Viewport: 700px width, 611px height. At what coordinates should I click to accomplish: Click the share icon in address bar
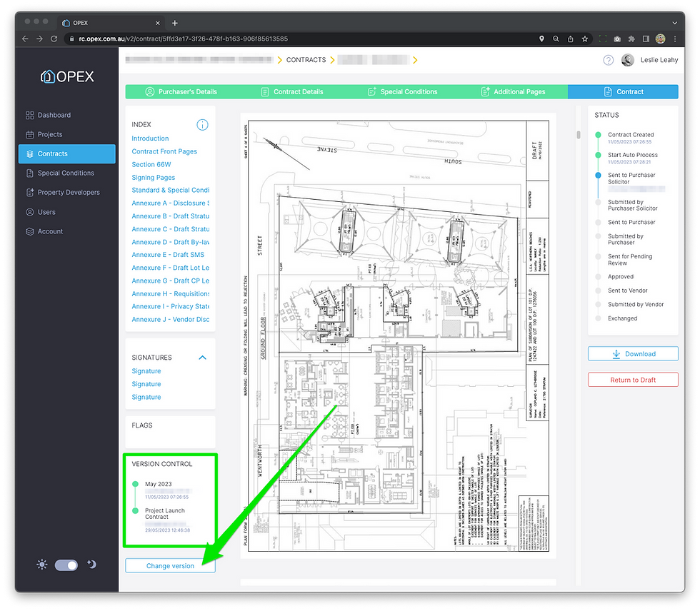click(570, 39)
